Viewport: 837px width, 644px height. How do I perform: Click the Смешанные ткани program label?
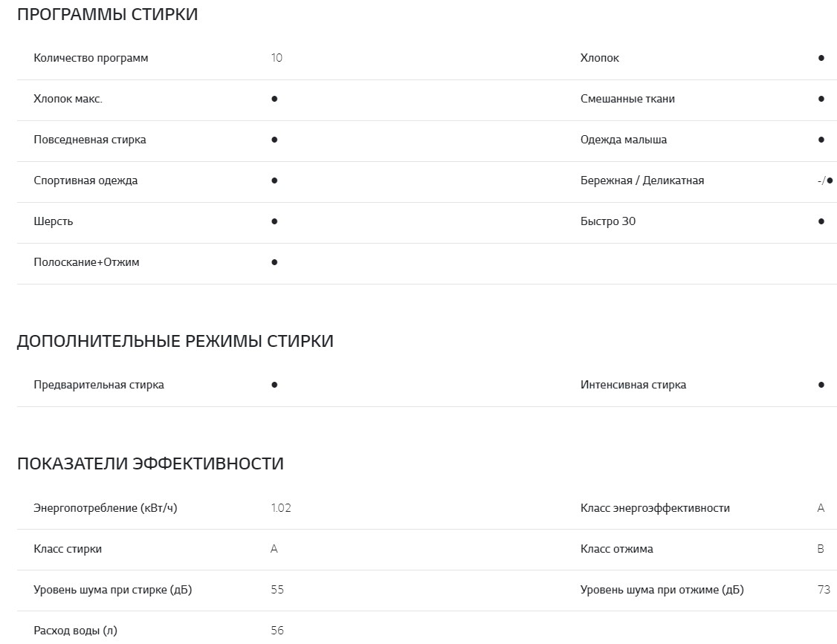[627, 99]
